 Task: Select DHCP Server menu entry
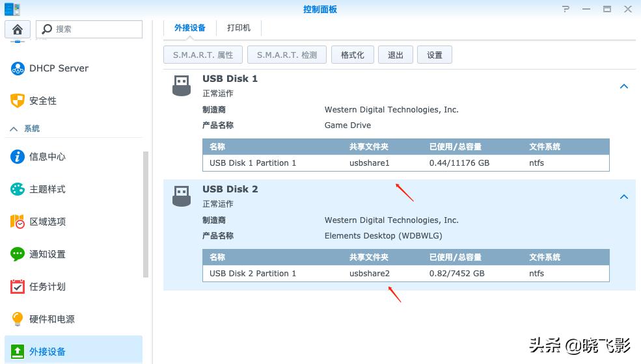(74, 68)
